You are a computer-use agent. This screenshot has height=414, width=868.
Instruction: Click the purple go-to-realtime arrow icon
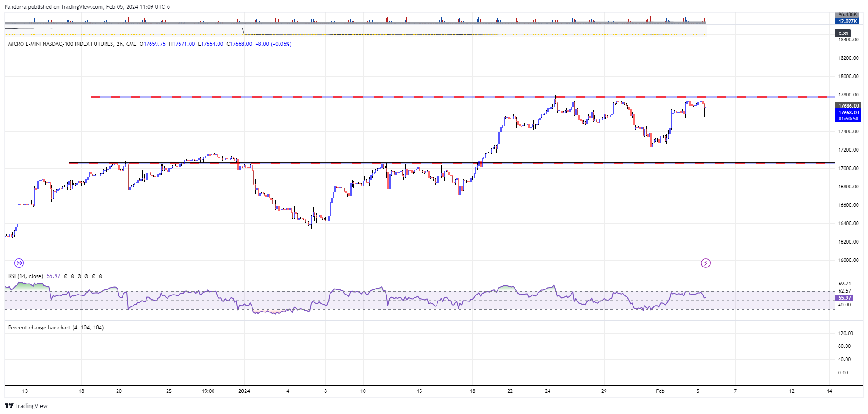pos(19,263)
